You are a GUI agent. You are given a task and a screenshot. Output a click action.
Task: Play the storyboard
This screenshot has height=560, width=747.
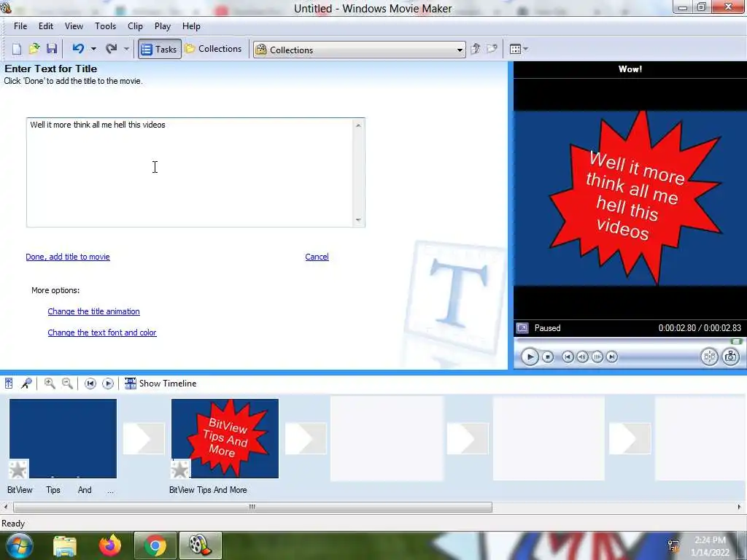tap(108, 384)
